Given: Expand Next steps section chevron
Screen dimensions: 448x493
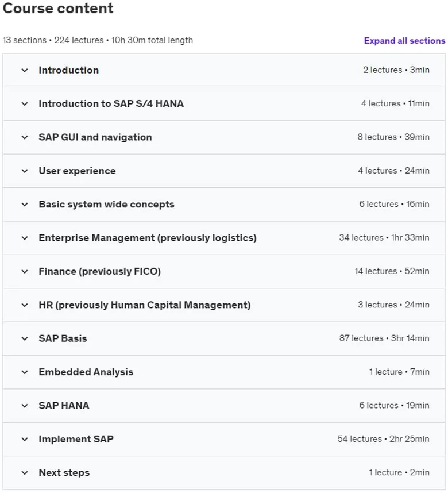Looking at the screenshot, I should point(25,473).
